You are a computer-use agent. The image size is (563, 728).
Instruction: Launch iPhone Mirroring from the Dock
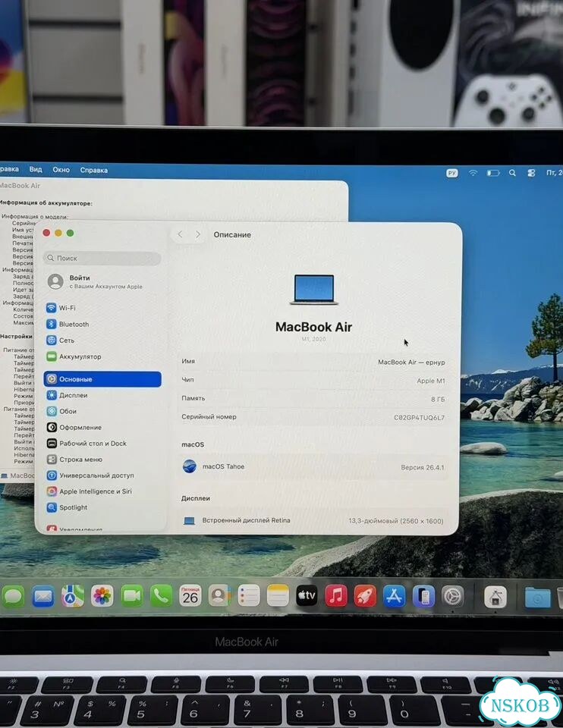423,597
